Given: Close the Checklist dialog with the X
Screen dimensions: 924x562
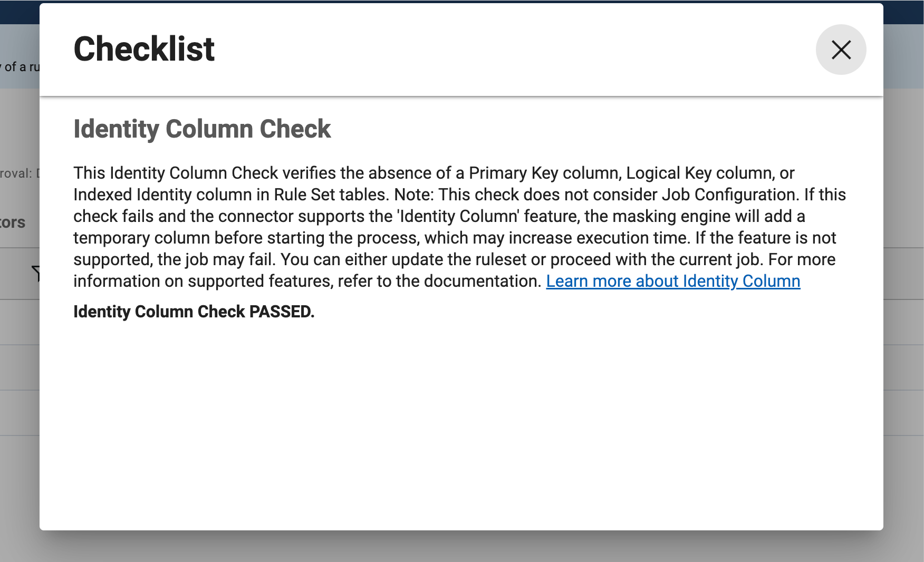Looking at the screenshot, I should pos(841,50).
